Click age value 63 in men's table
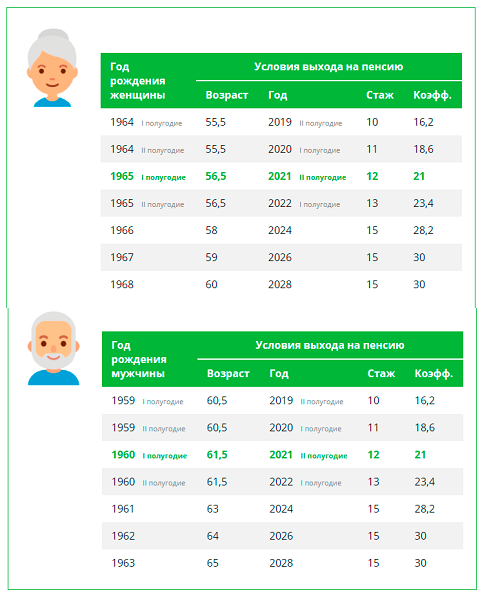 tap(212, 509)
